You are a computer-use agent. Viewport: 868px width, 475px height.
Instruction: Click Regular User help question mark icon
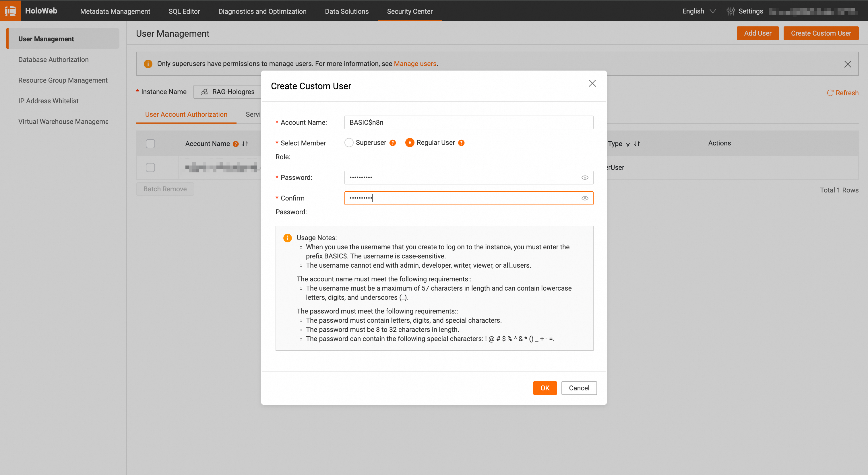461,143
